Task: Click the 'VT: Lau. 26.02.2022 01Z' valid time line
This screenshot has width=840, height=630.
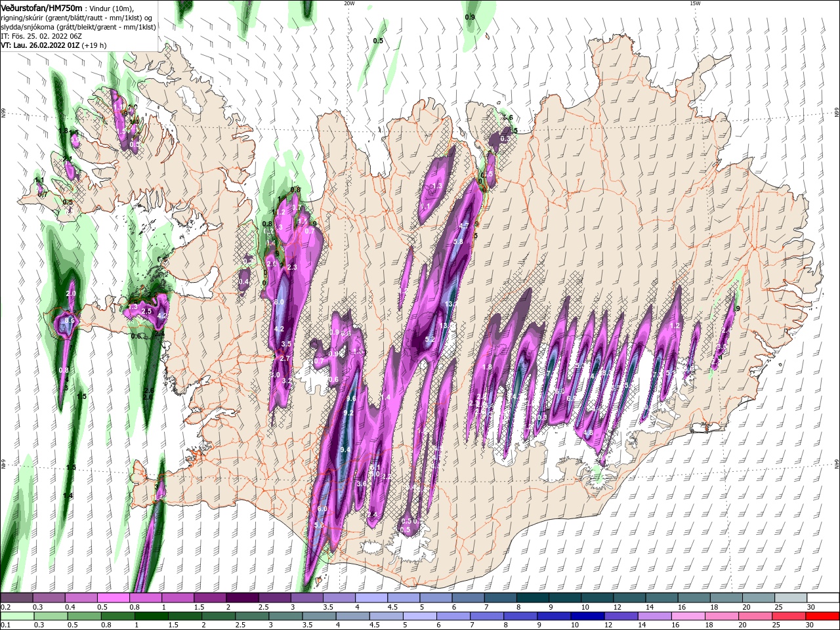Action: coord(40,45)
